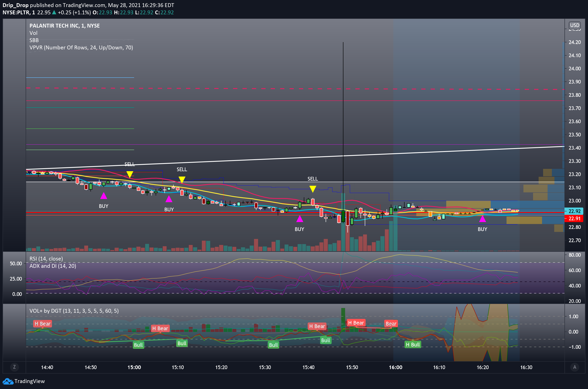
Task: Select the RSI (14, close) legend
Action: click(x=46, y=258)
